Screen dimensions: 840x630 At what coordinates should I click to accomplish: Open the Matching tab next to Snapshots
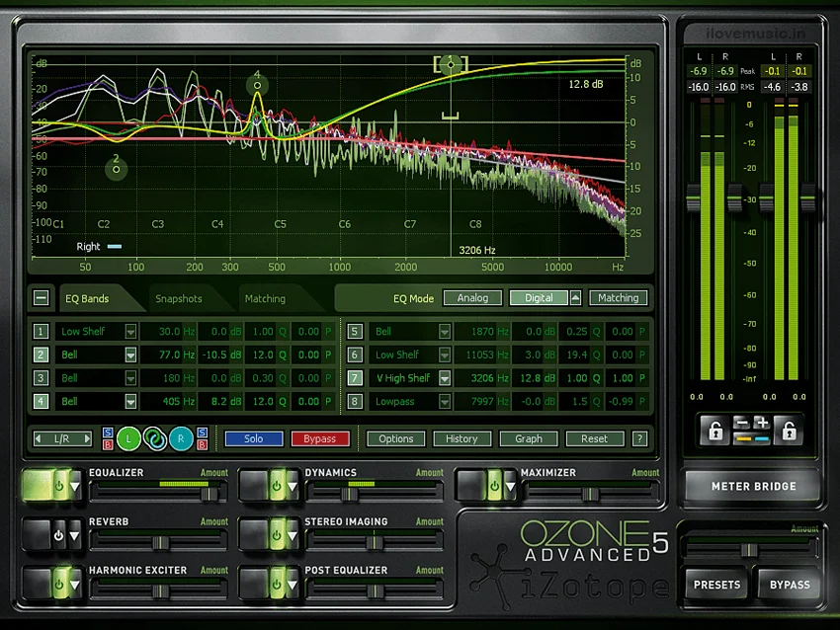pos(265,298)
